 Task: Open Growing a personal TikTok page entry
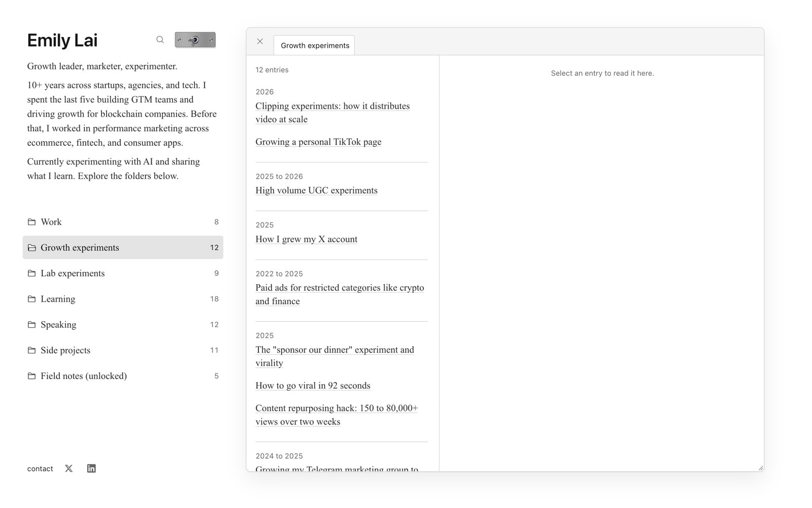click(318, 142)
